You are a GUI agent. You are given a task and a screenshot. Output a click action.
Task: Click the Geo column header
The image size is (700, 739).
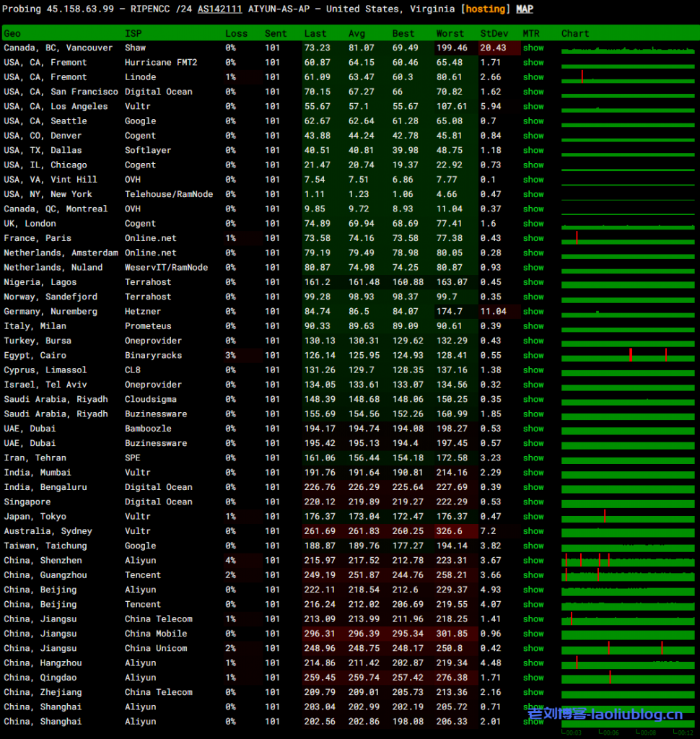(x=12, y=33)
